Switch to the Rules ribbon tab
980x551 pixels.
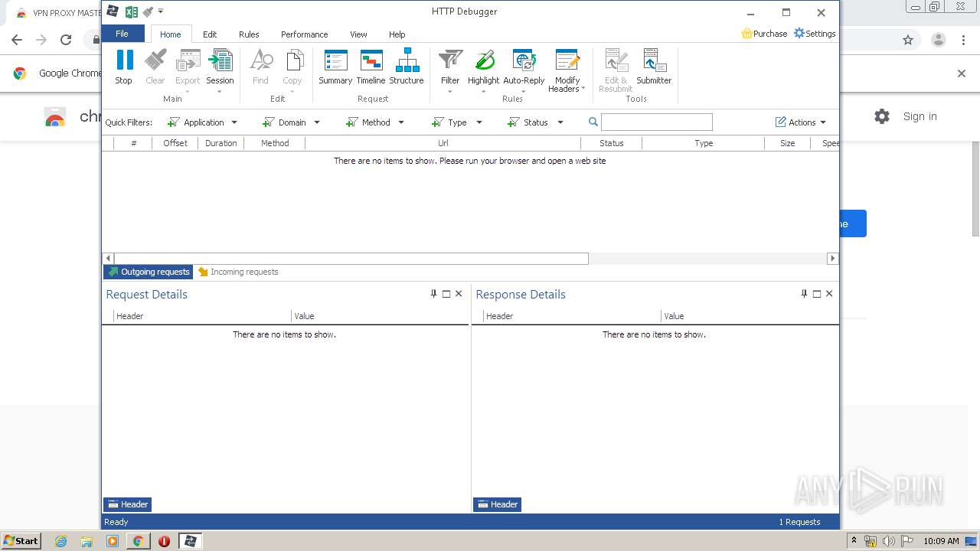[x=249, y=34]
